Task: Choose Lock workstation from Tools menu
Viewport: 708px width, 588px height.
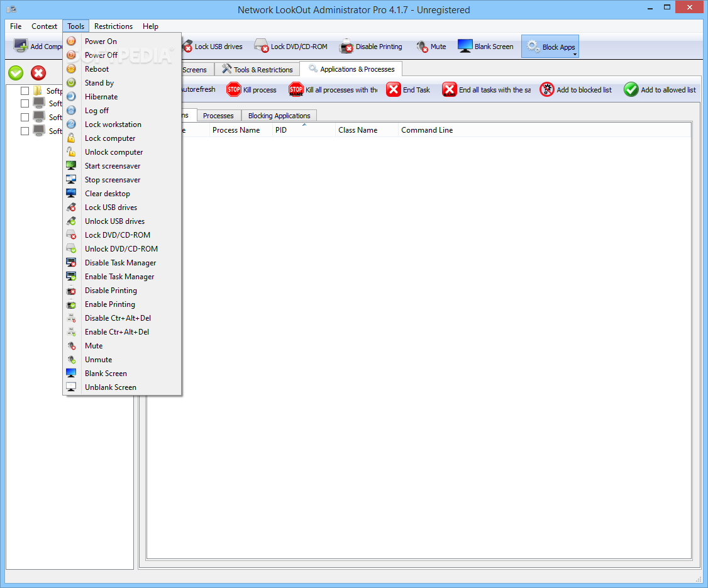Action: pos(123,124)
